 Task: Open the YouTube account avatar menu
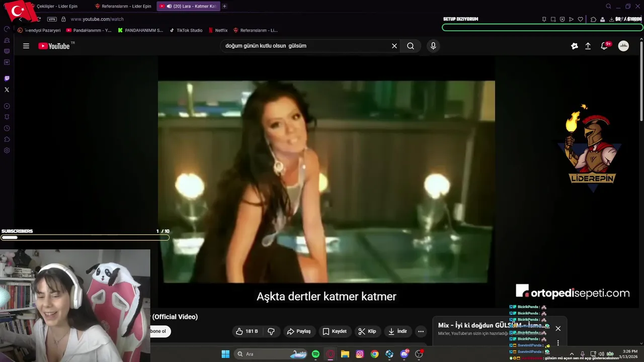(623, 46)
